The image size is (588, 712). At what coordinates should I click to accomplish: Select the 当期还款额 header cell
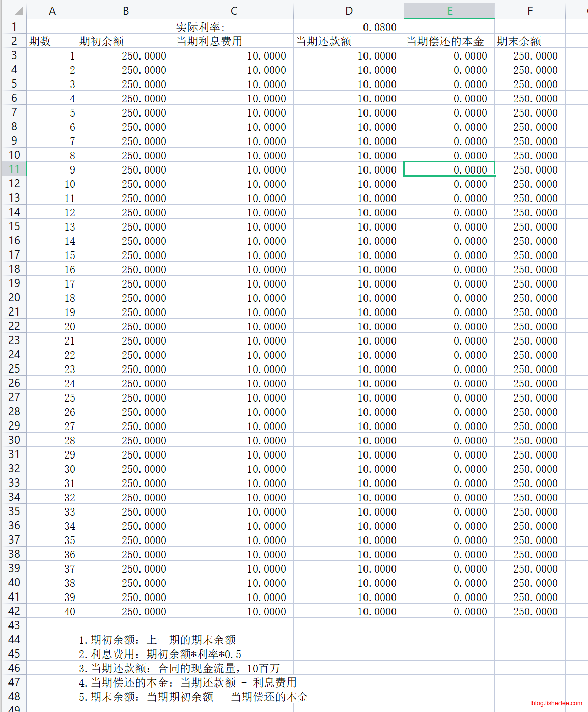(349, 41)
